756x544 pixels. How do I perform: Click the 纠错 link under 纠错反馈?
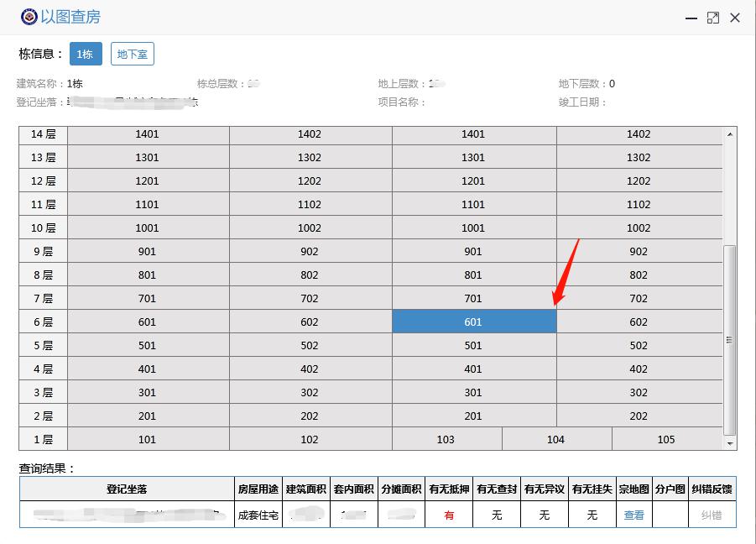[x=711, y=515]
